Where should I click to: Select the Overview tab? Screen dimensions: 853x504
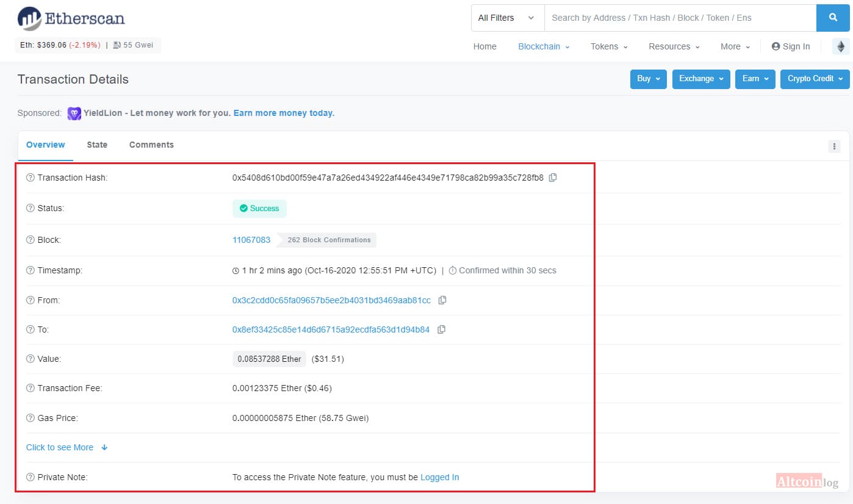click(x=46, y=145)
